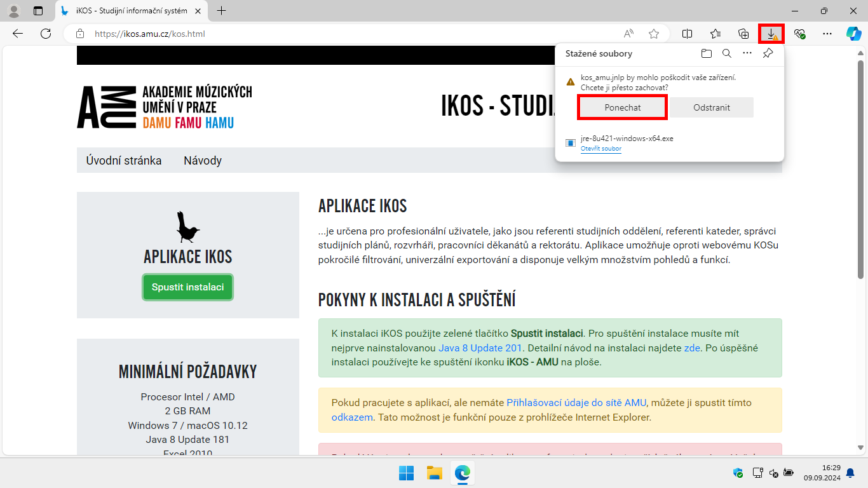Open the split screen icon
This screenshot has height=488, width=868.
coord(687,34)
